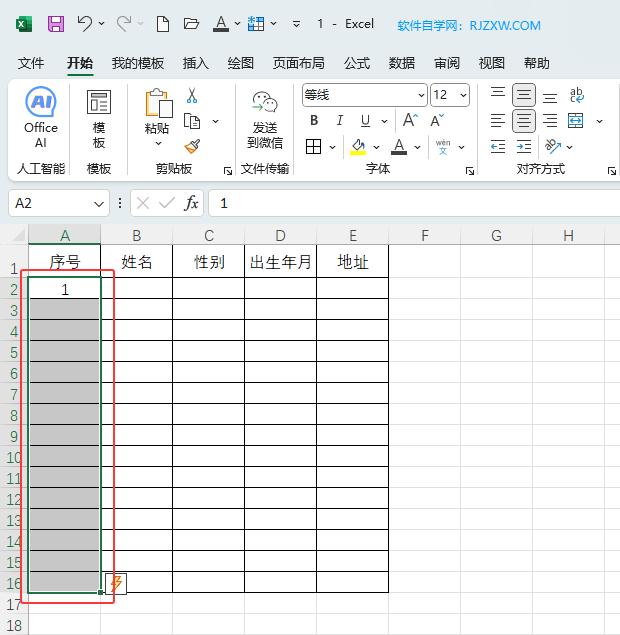
Task: Toggle align text right
Action: (x=550, y=121)
